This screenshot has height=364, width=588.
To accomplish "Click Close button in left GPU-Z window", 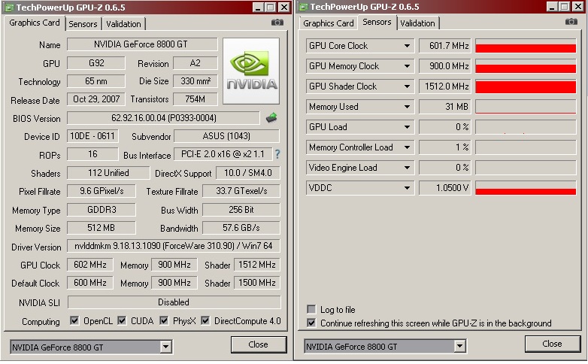I will 259,344.
